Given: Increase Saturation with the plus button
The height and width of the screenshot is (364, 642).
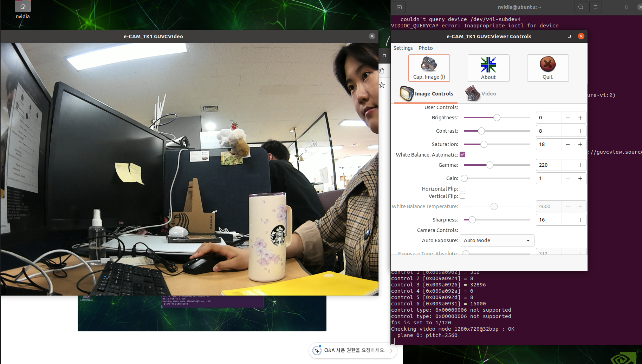Looking at the screenshot, I should coord(580,144).
